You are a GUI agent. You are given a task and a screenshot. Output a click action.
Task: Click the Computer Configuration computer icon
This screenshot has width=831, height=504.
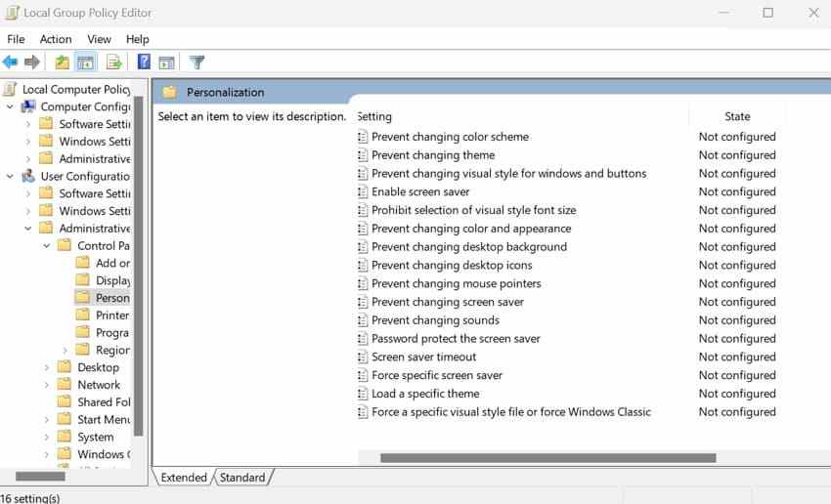[x=28, y=106]
